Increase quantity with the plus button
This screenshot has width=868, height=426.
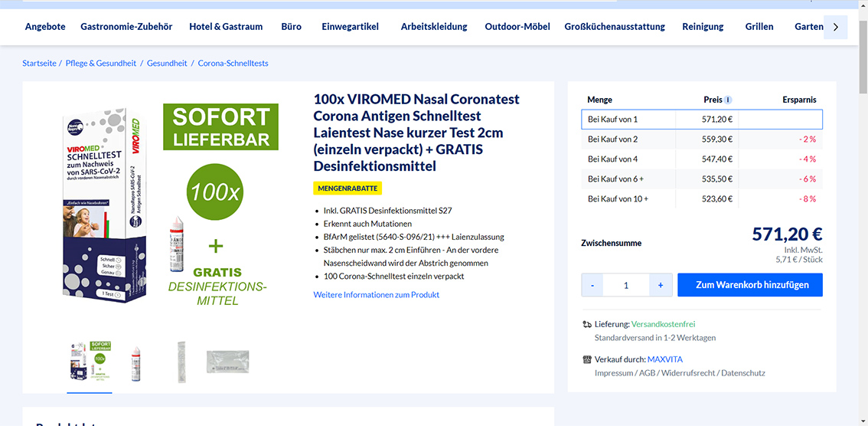click(x=661, y=285)
